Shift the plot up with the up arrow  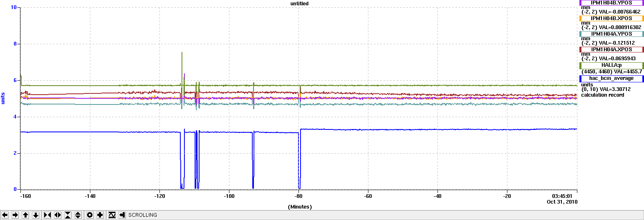(25, 215)
